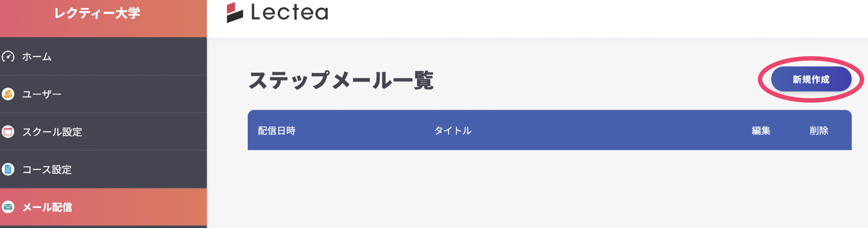The width and height of the screenshot is (868, 228).
Task: Click the タイトル column header
Action: tap(452, 130)
